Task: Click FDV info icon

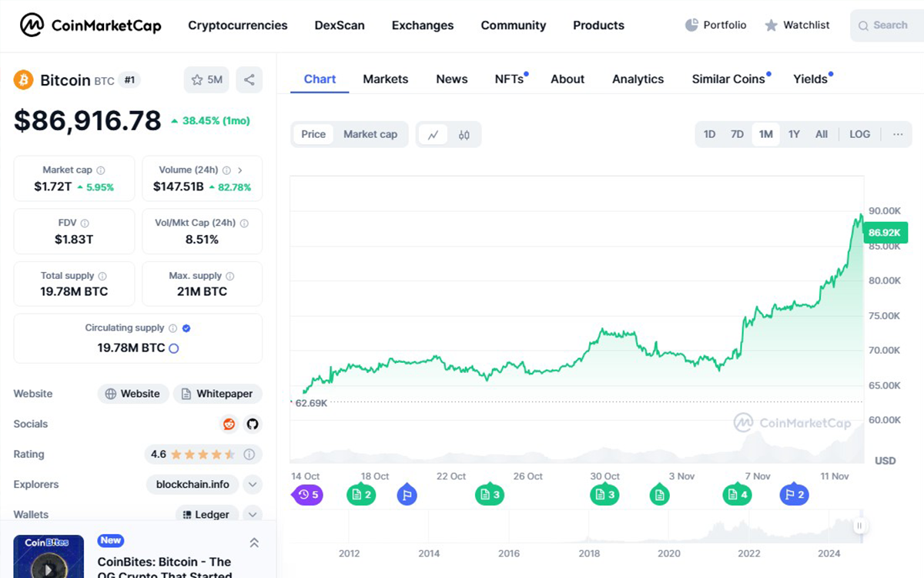Action: pos(85,223)
